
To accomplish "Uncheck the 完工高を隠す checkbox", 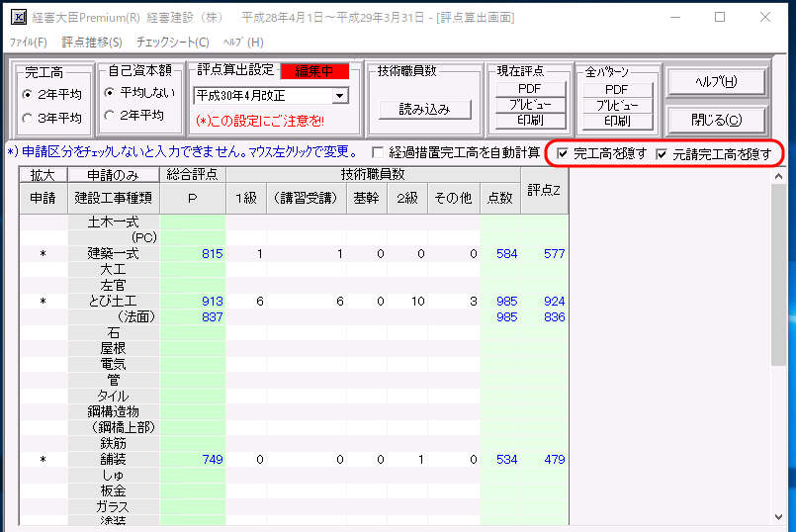I will click(563, 153).
